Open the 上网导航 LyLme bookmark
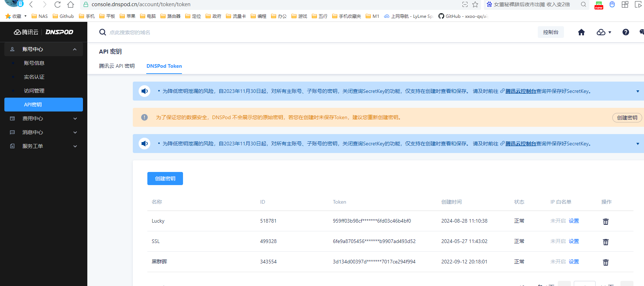 click(408, 16)
